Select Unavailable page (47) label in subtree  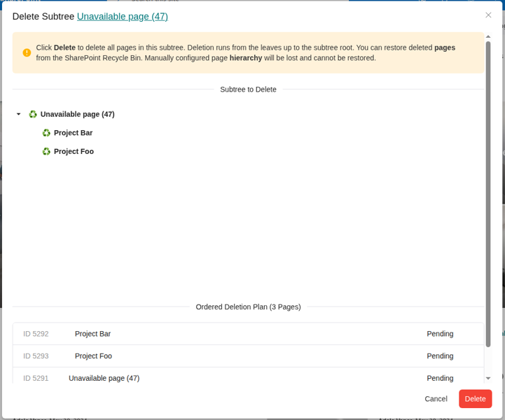[77, 114]
